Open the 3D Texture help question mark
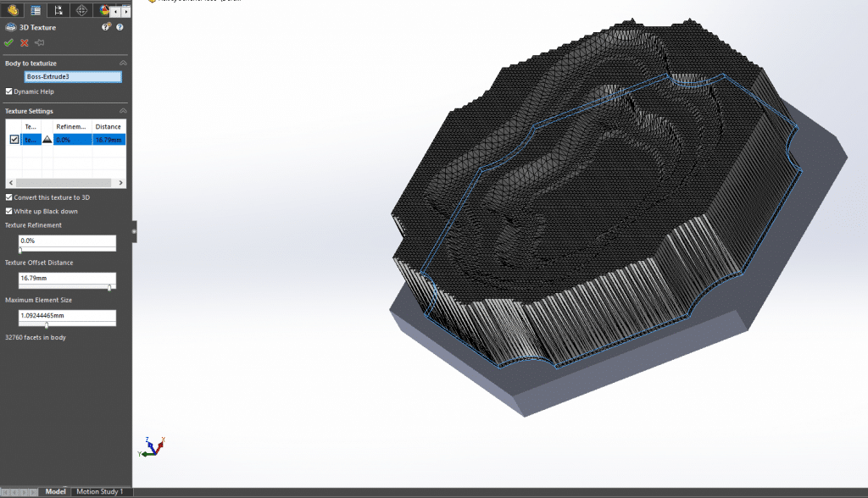This screenshot has width=868, height=498. pyautogui.click(x=120, y=27)
